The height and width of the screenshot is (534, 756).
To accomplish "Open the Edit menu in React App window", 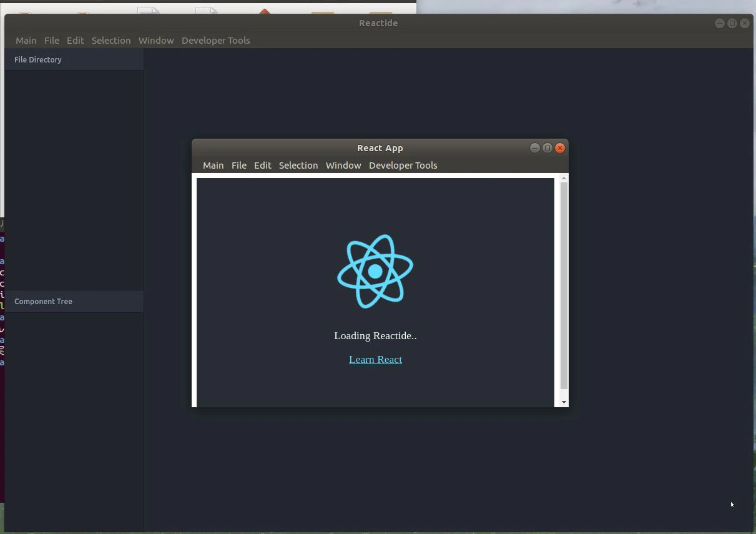I will click(262, 166).
